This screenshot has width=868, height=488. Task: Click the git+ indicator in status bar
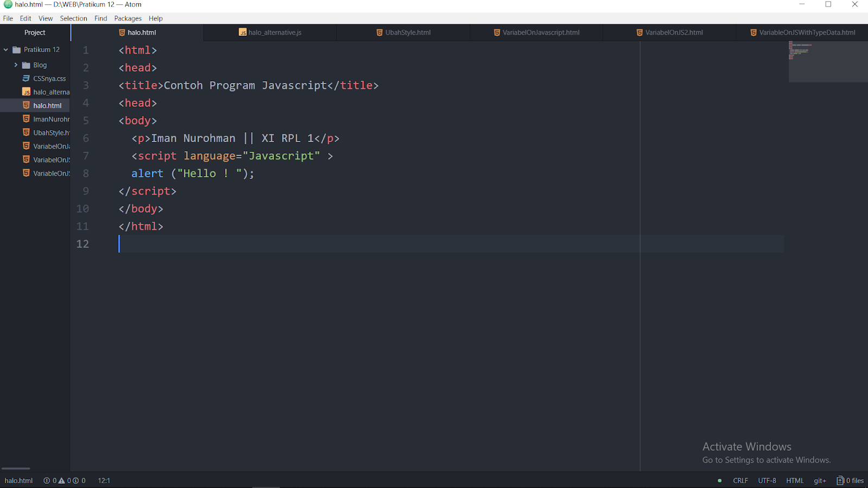[819, 480]
